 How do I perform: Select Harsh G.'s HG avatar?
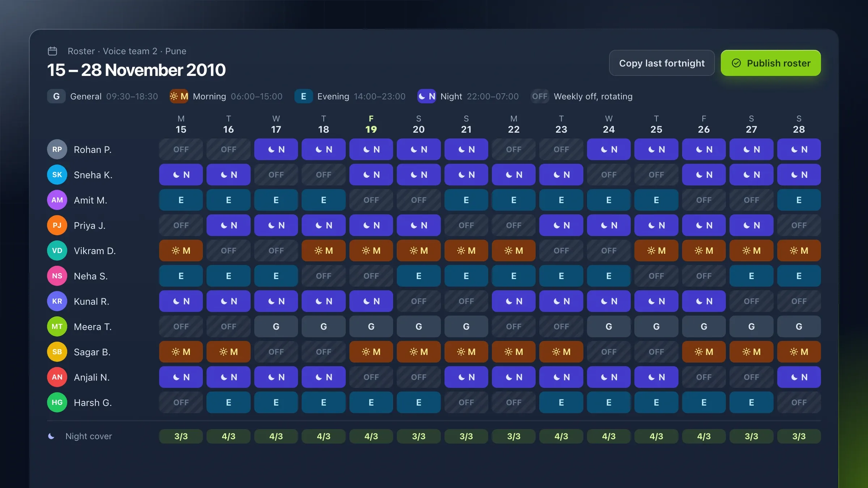[x=57, y=402]
